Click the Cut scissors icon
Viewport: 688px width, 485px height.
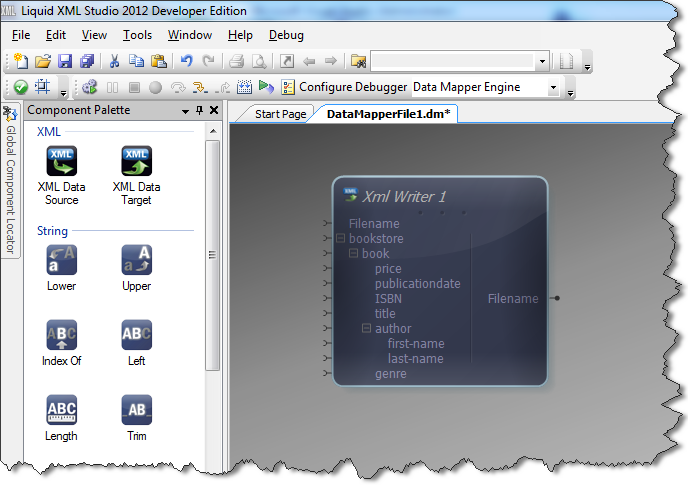tap(114, 61)
